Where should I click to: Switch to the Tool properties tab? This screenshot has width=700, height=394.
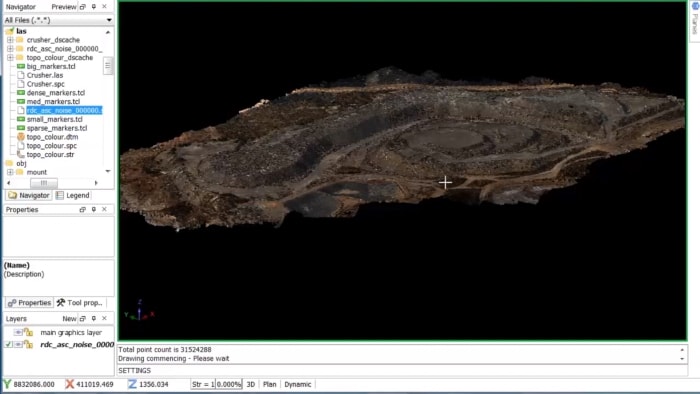click(79, 303)
